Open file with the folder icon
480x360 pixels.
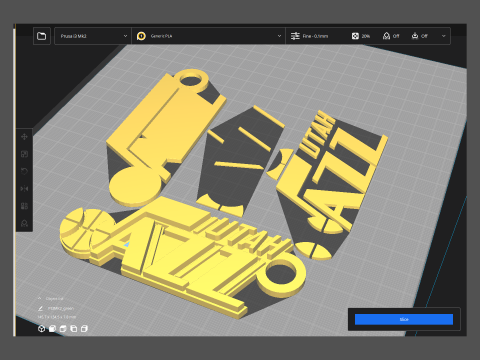pos(42,36)
